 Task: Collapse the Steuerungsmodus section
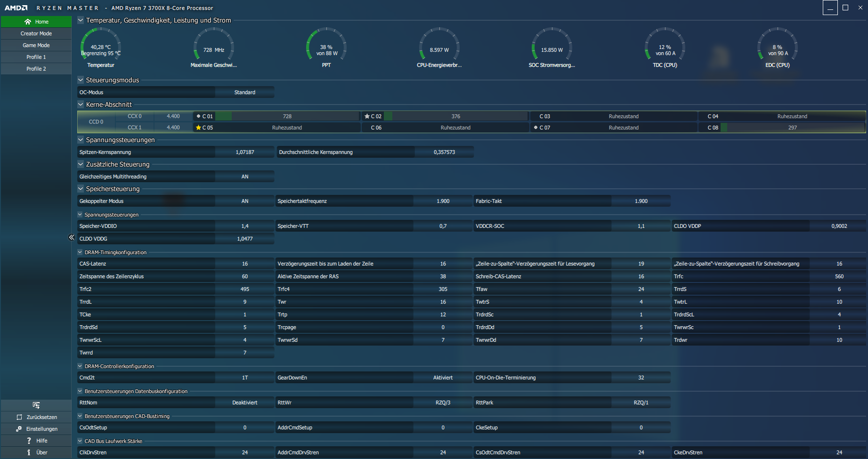(x=81, y=80)
